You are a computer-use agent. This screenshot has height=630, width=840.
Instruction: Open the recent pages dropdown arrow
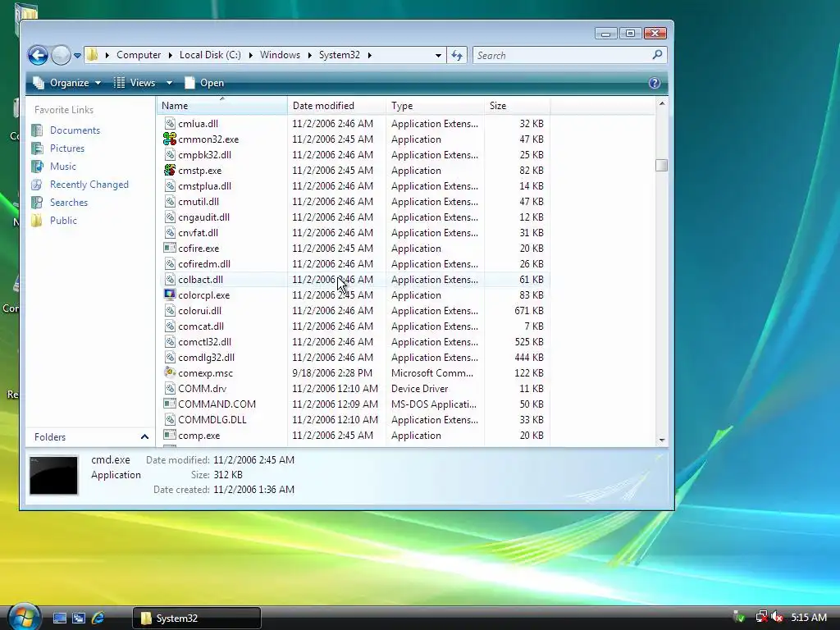(x=77, y=55)
